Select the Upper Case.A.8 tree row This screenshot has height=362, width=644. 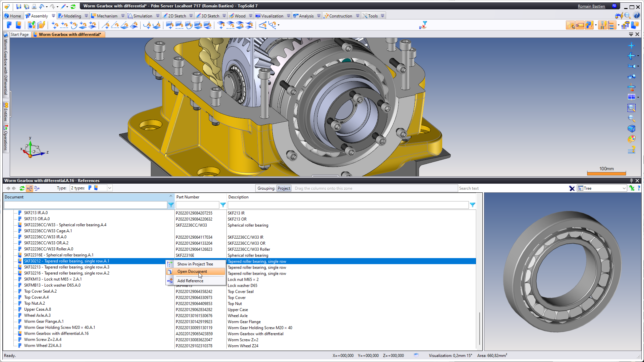coord(37,309)
